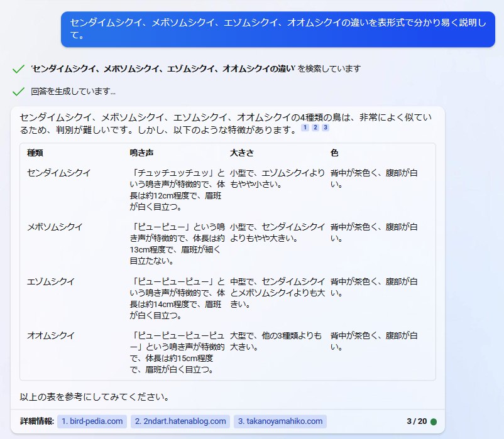Click the 色 column header
The image size is (504, 439).
pos(334,153)
